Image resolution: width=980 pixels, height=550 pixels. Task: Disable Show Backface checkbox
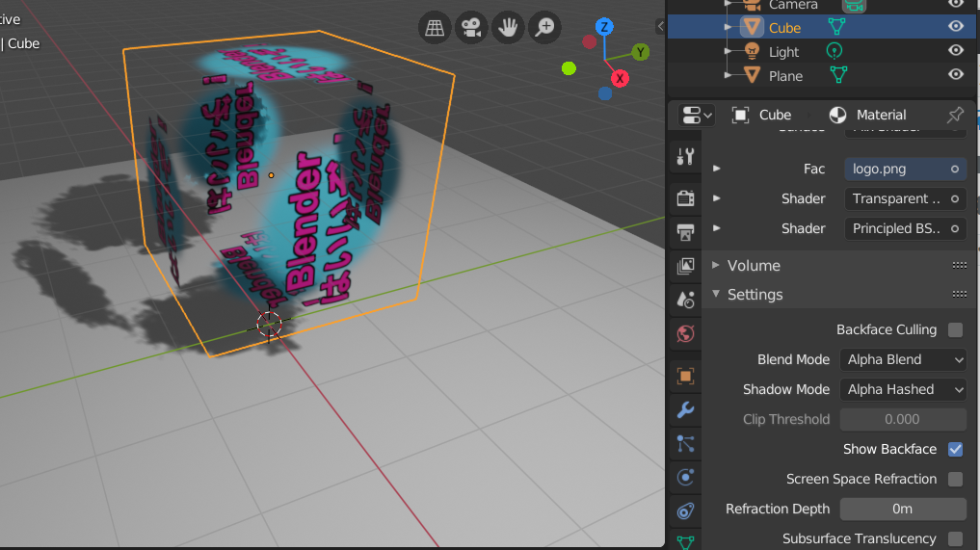(955, 449)
